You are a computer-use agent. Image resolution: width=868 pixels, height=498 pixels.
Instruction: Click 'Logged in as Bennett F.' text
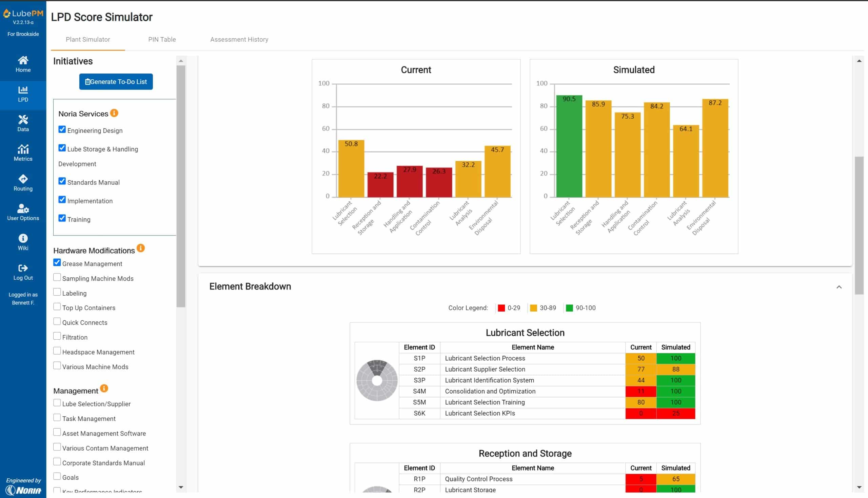(23, 299)
